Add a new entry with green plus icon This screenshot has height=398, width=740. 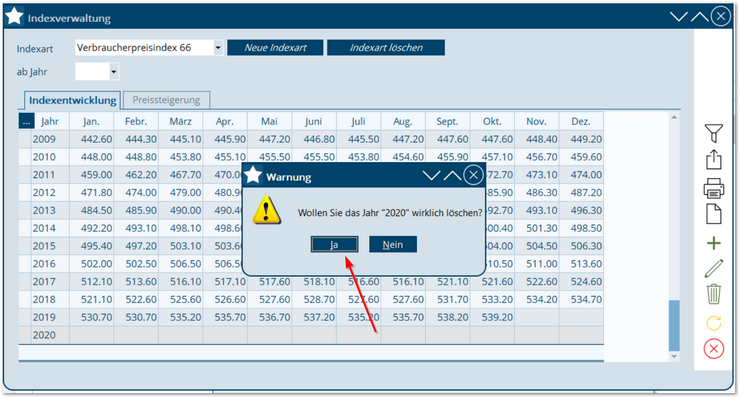pyautogui.click(x=714, y=243)
